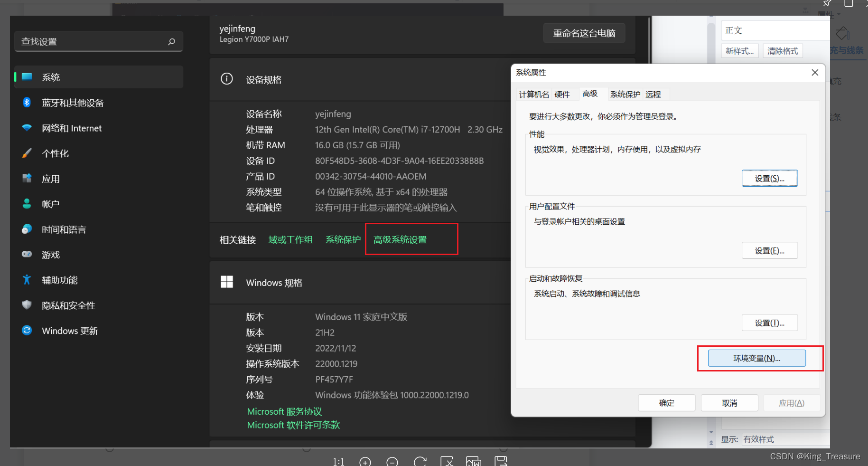Image resolution: width=868 pixels, height=466 pixels.
Task: Open 隐私和安全性 settings
Action: (99, 305)
